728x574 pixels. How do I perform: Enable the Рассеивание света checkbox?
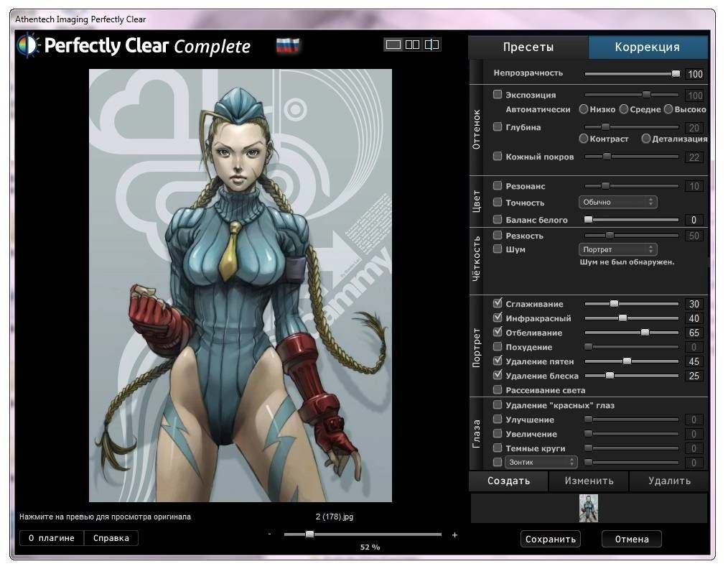498,389
